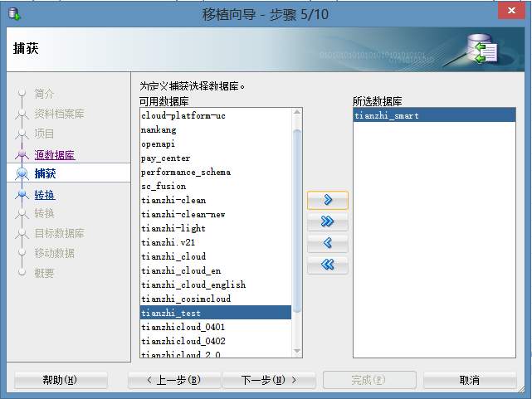Click scroll down arrow of available list
The image size is (532, 399).
297,351
